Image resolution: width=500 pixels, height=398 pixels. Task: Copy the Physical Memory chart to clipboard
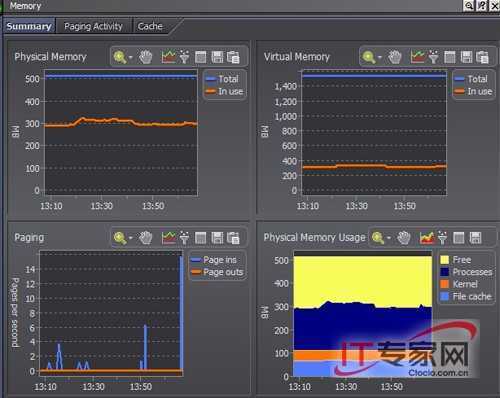point(233,57)
